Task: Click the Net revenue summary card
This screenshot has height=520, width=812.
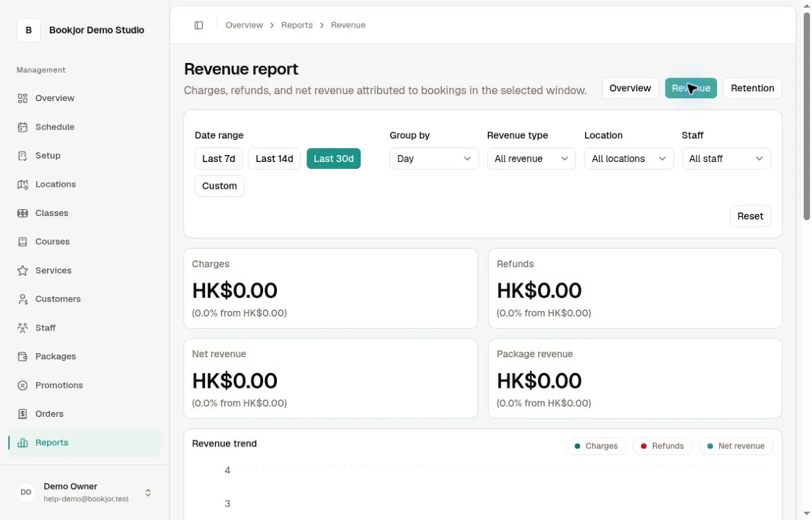Action: click(330, 379)
